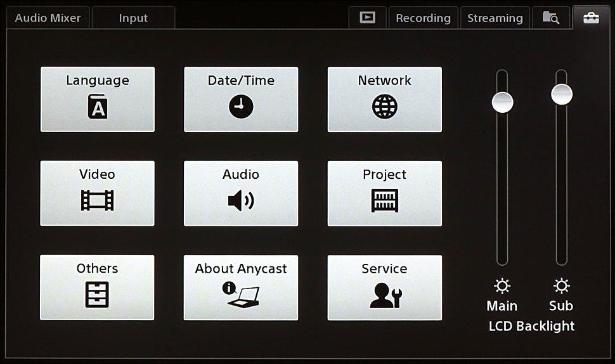This screenshot has width=615, height=364.
Task: Open the Language settings book icon
Action: [98, 107]
